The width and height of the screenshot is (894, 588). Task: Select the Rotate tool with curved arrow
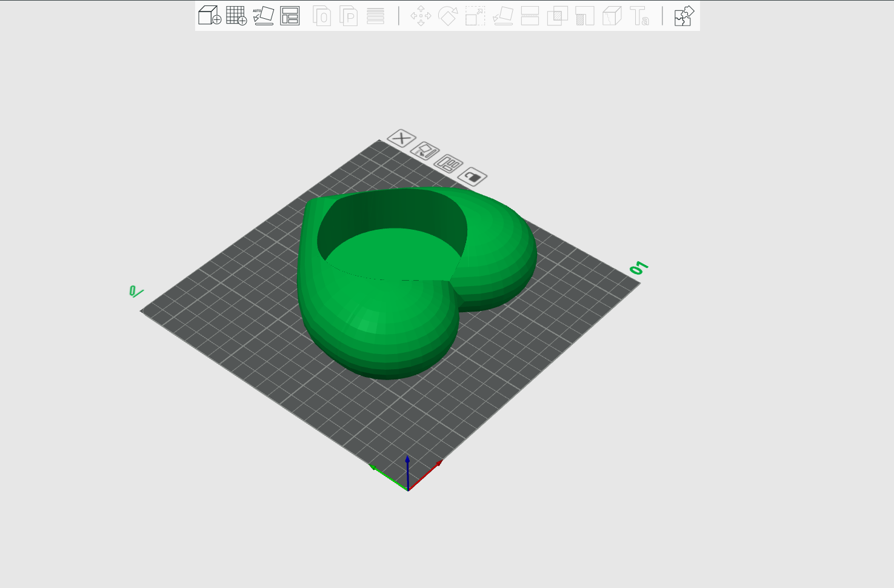coord(448,16)
